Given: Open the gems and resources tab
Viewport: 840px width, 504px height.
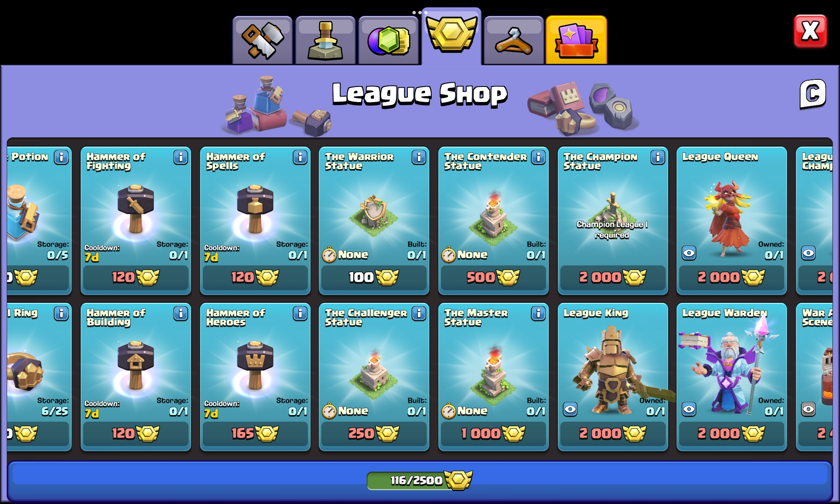Looking at the screenshot, I should (x=388, y=40).
